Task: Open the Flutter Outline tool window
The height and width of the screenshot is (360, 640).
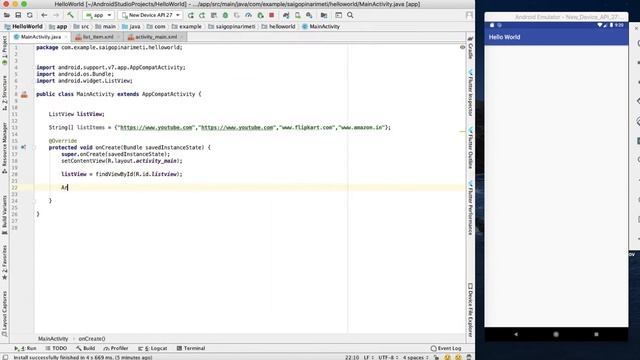Action: click(470, 148)
